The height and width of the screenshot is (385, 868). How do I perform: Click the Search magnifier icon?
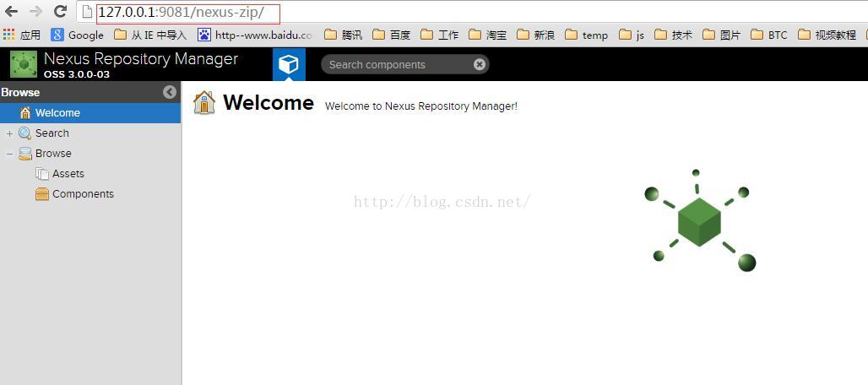pyautogui.click(x=25, y=133)
